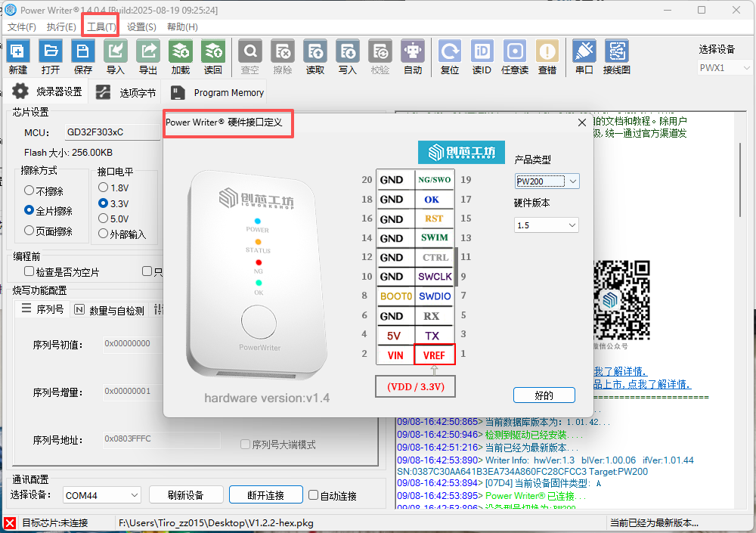Click the 刷新设备 button
756x533 pixels.
[186, 495]
